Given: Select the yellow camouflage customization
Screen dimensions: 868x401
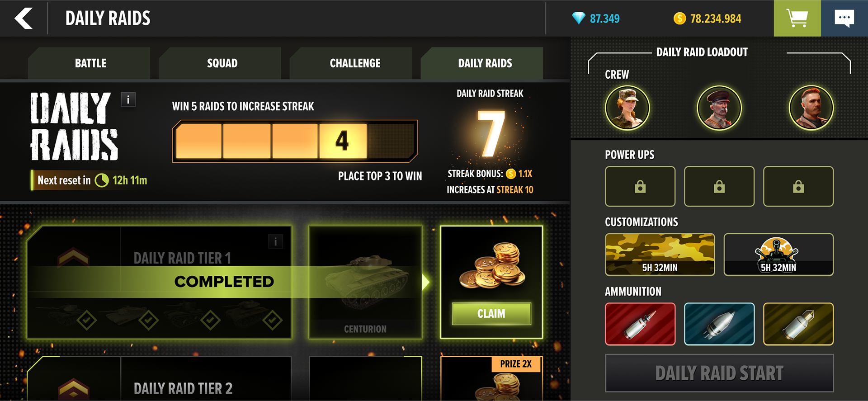Looking at the screenshot, I should coord(660,255).
